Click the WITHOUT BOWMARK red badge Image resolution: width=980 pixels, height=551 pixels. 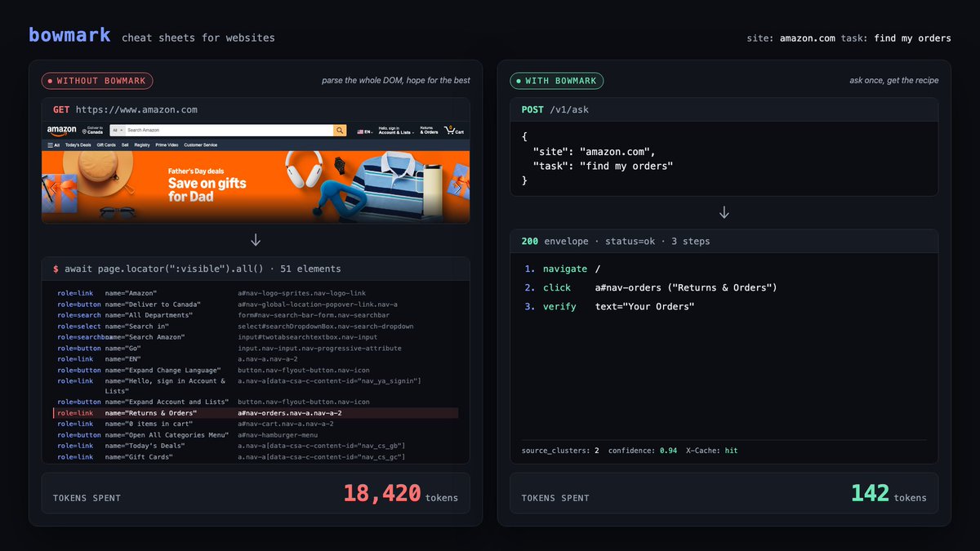[97, 81]
